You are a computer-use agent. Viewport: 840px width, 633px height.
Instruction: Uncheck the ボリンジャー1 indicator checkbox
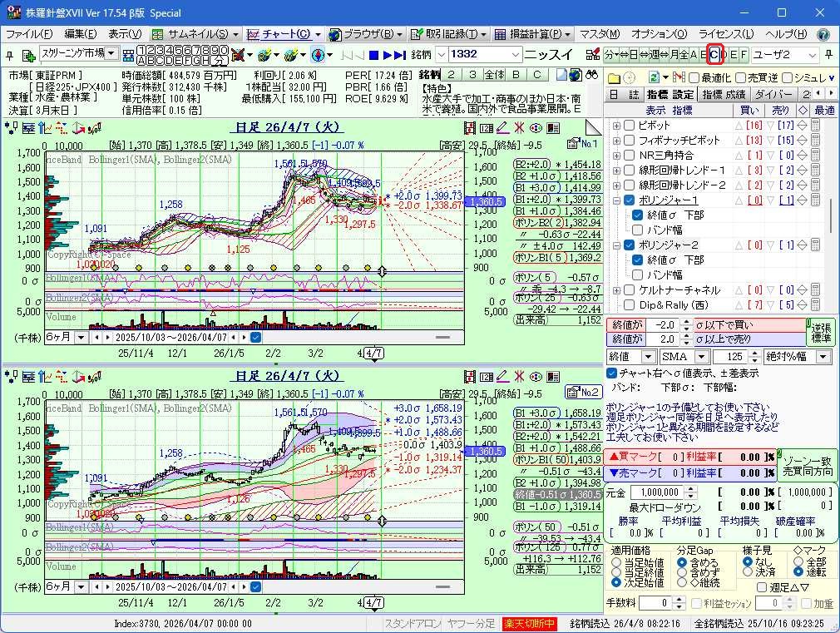tap(630, 200)
